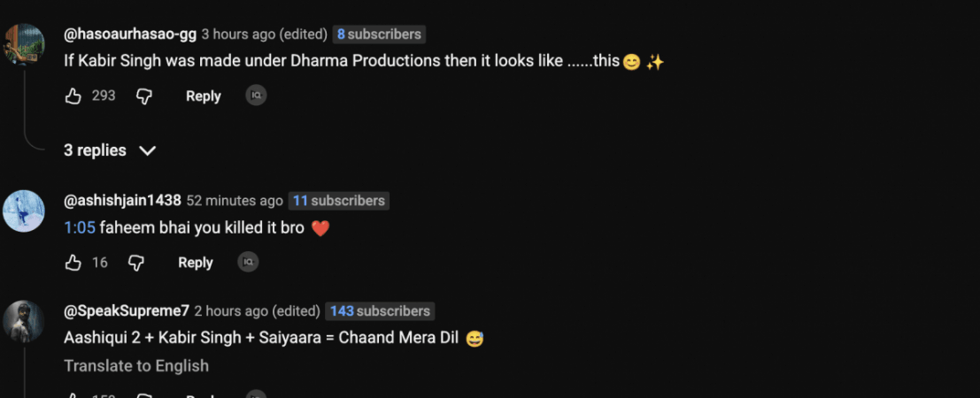This screenshot has width=980, height=398.
Task: Dislike the Kabir Singh Dharma Productions comment
Action: (144, 96)
